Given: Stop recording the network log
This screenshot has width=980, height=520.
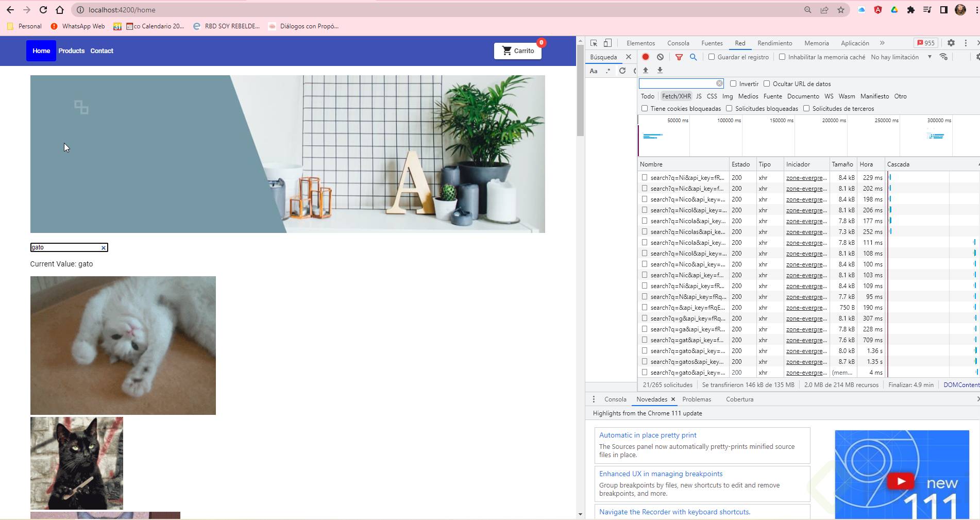Looking at the screenshot, I should tap(646, 57).
